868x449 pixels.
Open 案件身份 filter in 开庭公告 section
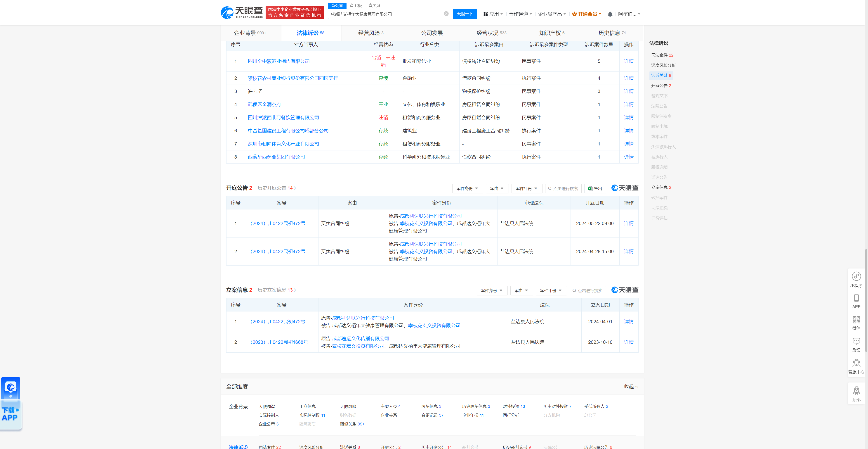pyautogui.click(x=467, y=188)
